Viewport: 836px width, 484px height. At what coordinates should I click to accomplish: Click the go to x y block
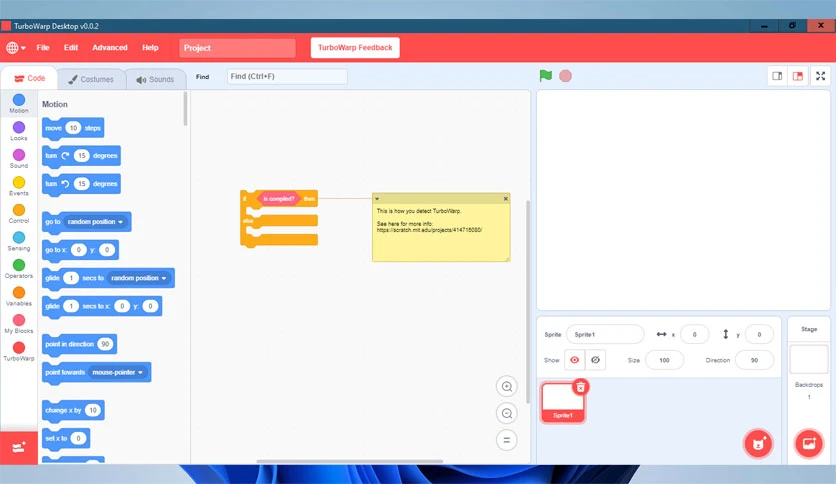[80, 250]
